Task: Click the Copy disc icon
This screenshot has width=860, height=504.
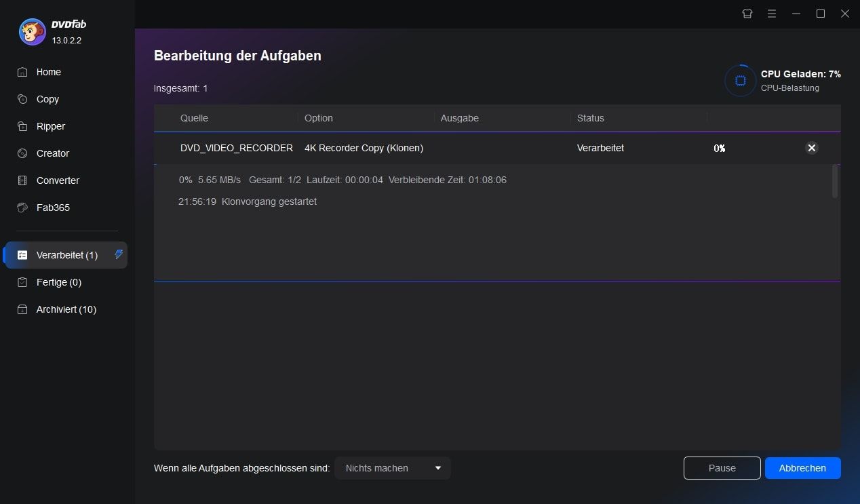Action: point(22,99)
